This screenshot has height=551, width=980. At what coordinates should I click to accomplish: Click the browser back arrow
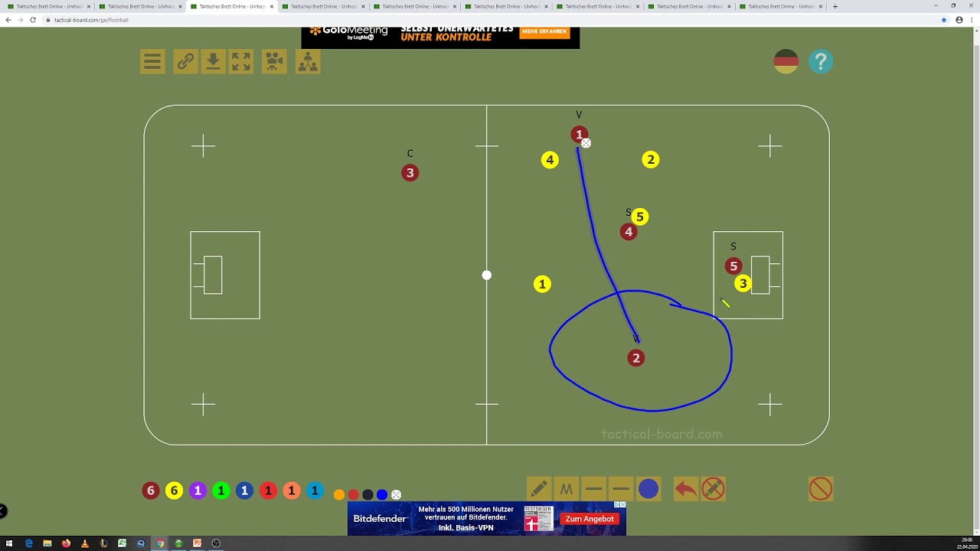pyautogui.click(x=8, y=20)
